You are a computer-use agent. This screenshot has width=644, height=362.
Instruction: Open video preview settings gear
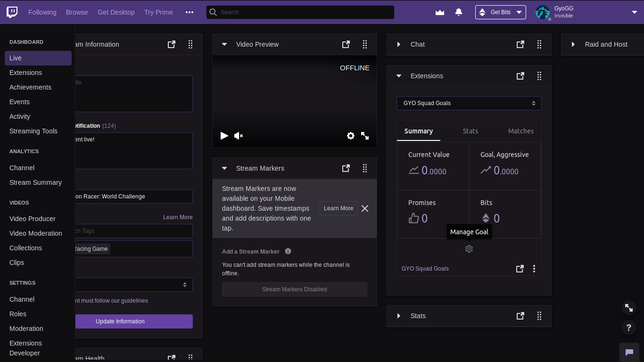coord(351,136)
